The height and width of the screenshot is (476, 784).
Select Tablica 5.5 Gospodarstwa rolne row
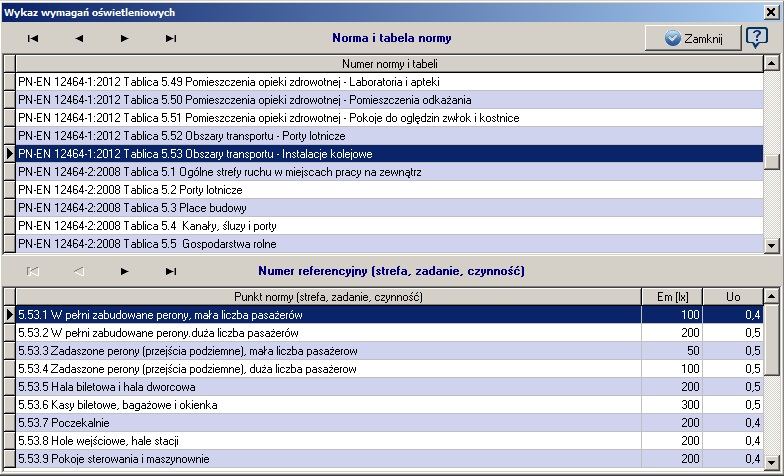click(x=390, y=244)
